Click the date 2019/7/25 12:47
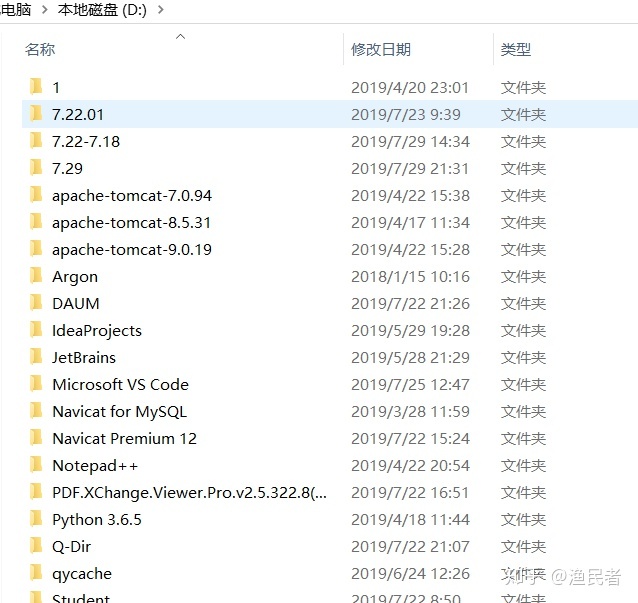 (411, 385)
